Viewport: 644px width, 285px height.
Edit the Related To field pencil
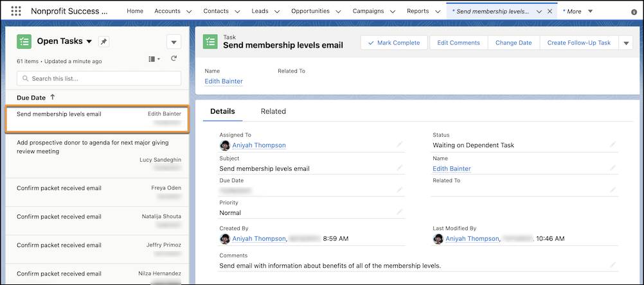(x=613, y=190)
